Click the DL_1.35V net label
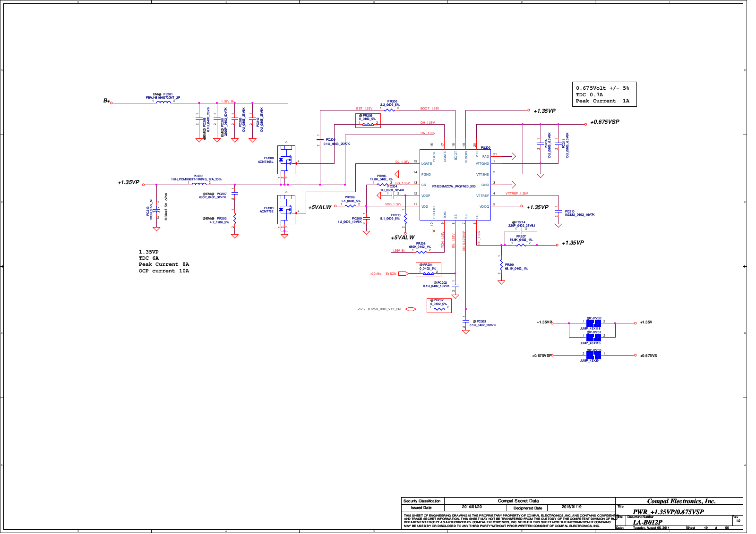 403,162
